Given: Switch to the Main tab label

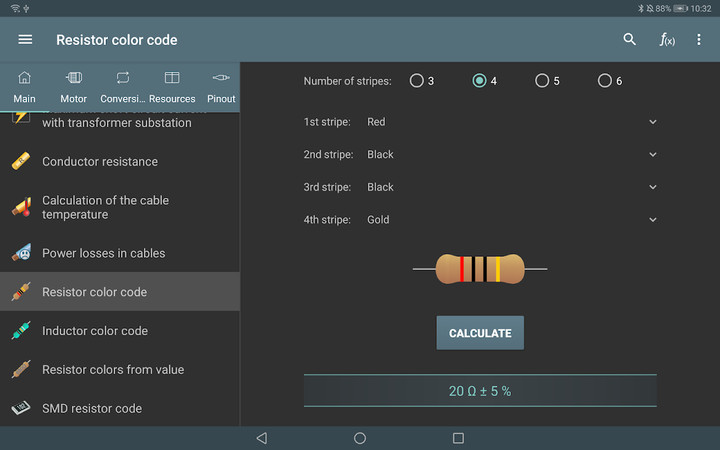Looking at the screenshot, I should (24, 99).
